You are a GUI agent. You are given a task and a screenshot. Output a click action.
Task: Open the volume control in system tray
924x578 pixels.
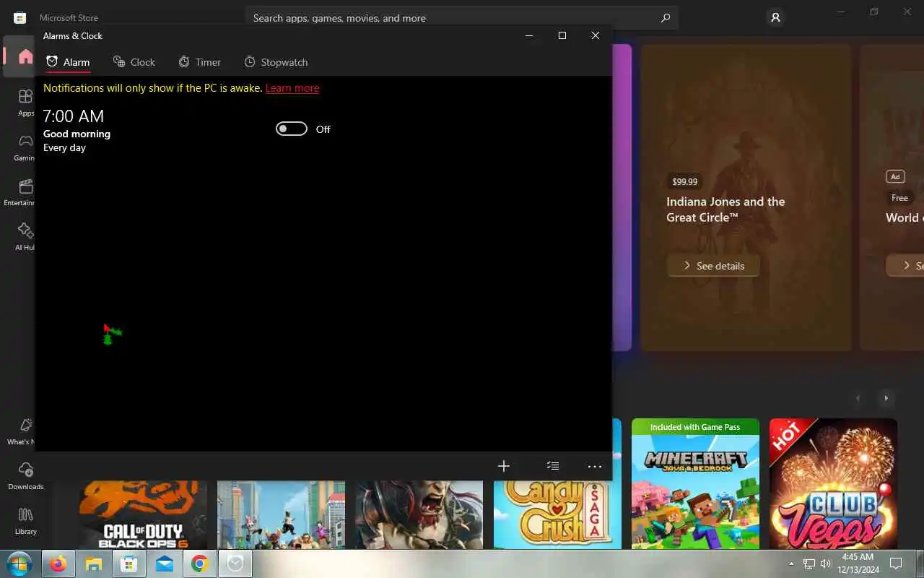826,564
